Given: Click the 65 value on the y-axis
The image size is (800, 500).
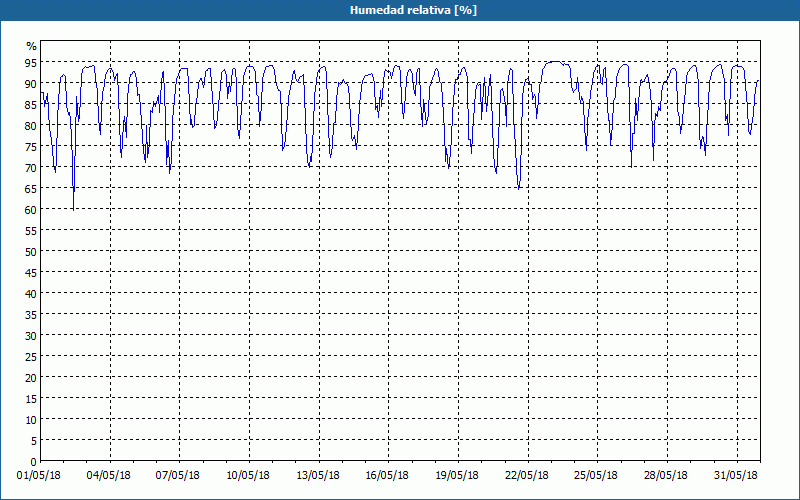Looking at the screenshot, I should 31,189.
